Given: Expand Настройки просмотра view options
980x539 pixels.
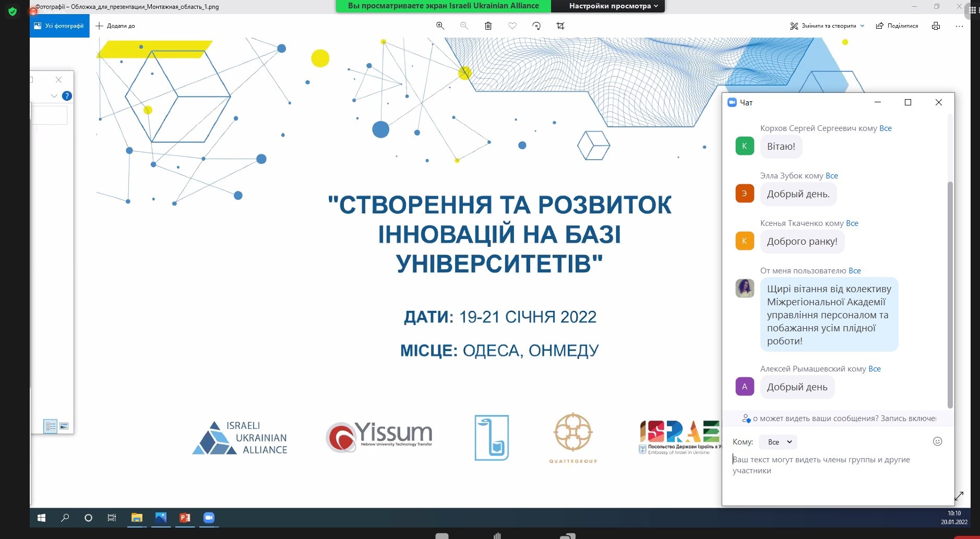Looking at the screenshot, I should 613,6.
